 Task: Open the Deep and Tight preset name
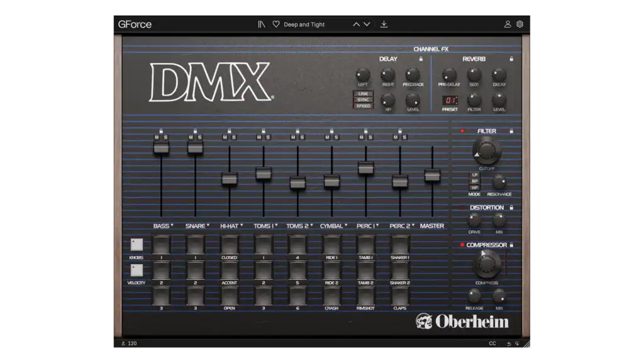[304, 25]
